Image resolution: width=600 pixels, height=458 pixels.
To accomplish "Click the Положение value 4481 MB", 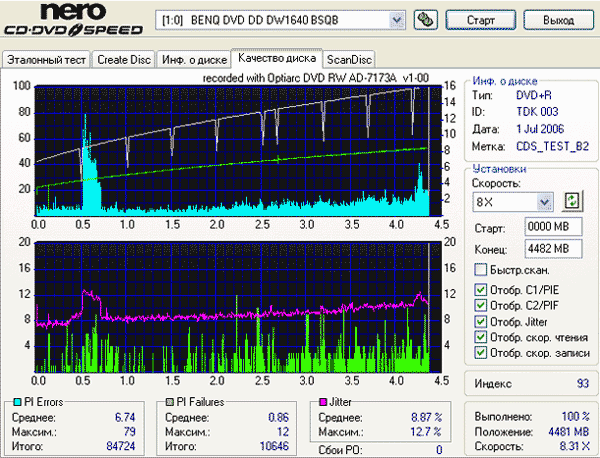I will tap(569, 432).
